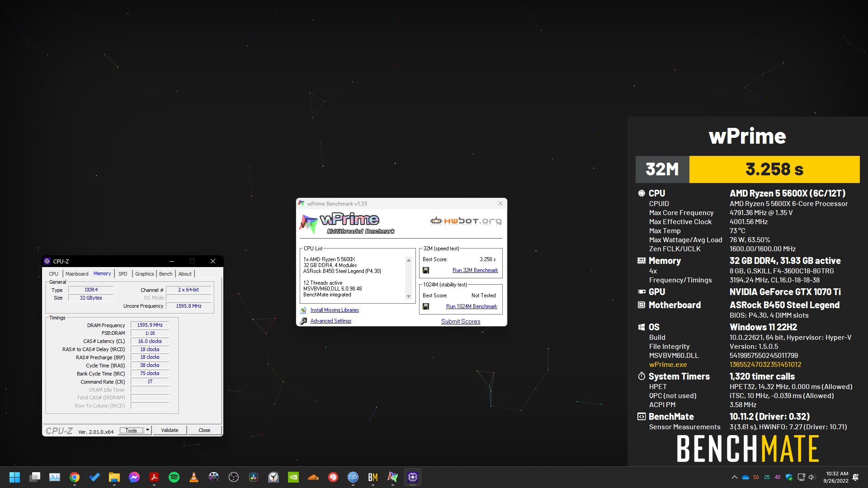Viewport: 868px width, 488px height.
Task: Open the Bench tab in CPU-Z
Action: tap(166, 274)
